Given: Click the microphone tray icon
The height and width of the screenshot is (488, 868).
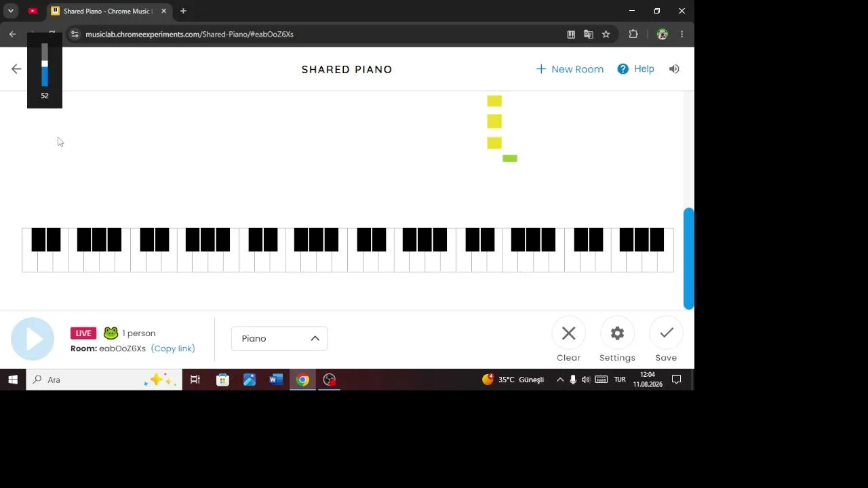Looking at the screenshot, I should coord(573,380).
